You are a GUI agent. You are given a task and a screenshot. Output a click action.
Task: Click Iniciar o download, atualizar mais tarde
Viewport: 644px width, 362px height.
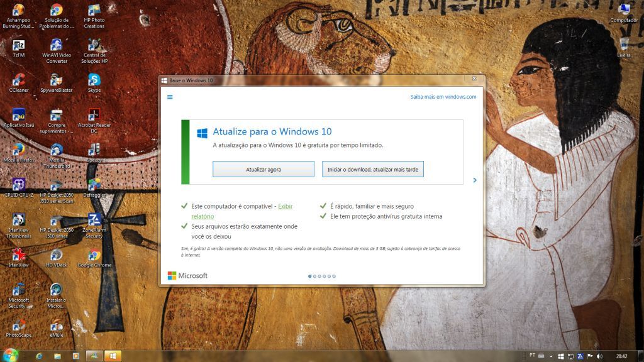(x=372, y=169)
